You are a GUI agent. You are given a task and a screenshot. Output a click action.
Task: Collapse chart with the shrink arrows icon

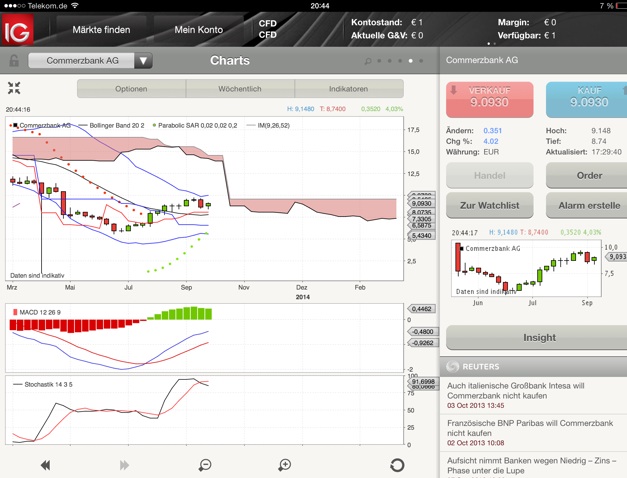[x=14, y=88]
